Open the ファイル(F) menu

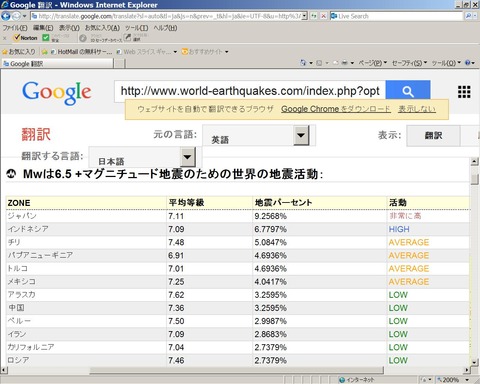15,28
